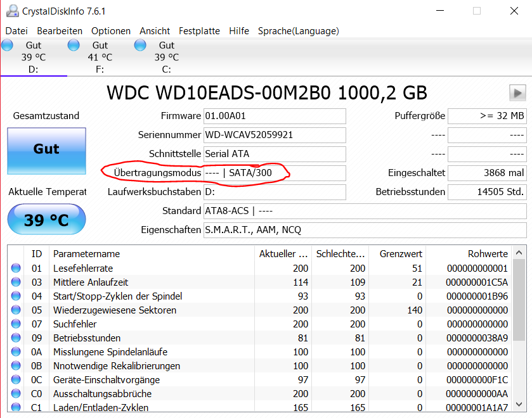532x418 pixels.
Task: Open the Ansicht menu
Action: pos(155,31)
